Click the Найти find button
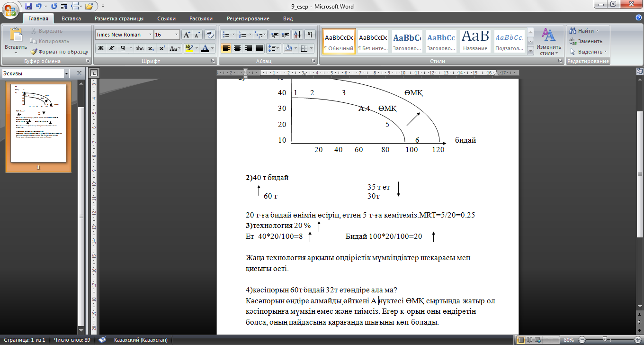Image resolution: width=644 pixels, height=345 pixels. click(584, 31)
